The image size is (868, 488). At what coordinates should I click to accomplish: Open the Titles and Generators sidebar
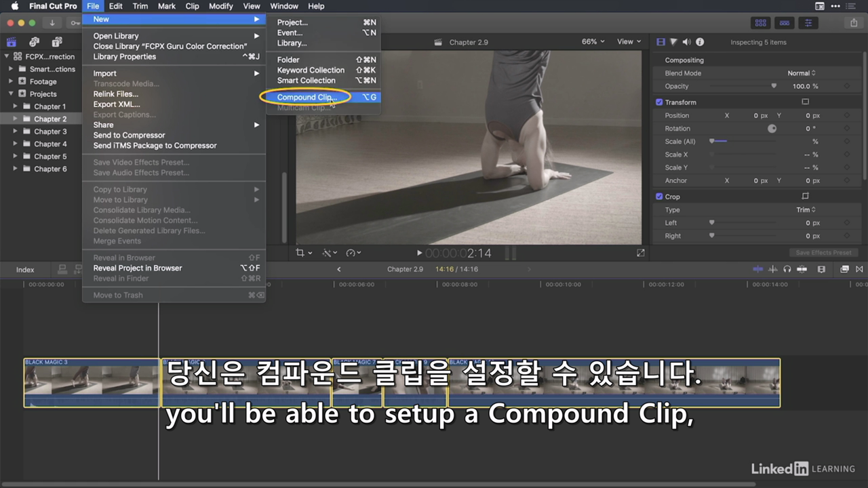point(57,42)
